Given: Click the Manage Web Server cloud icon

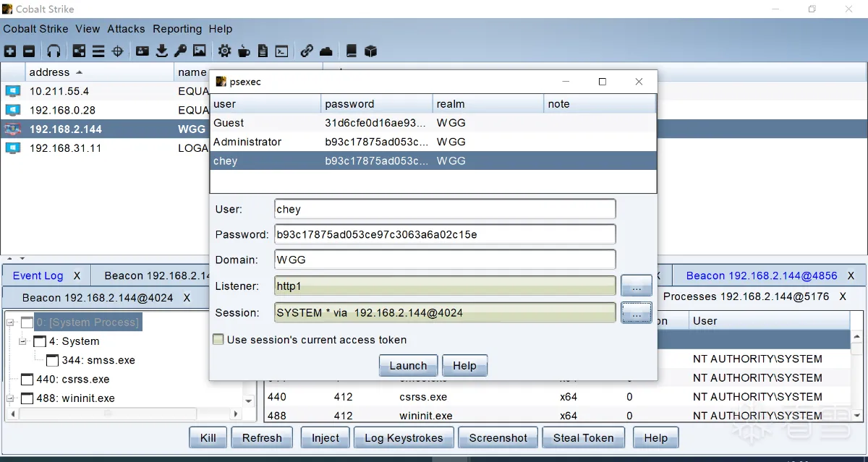Looking at the screenshot, I should (326, 51).
